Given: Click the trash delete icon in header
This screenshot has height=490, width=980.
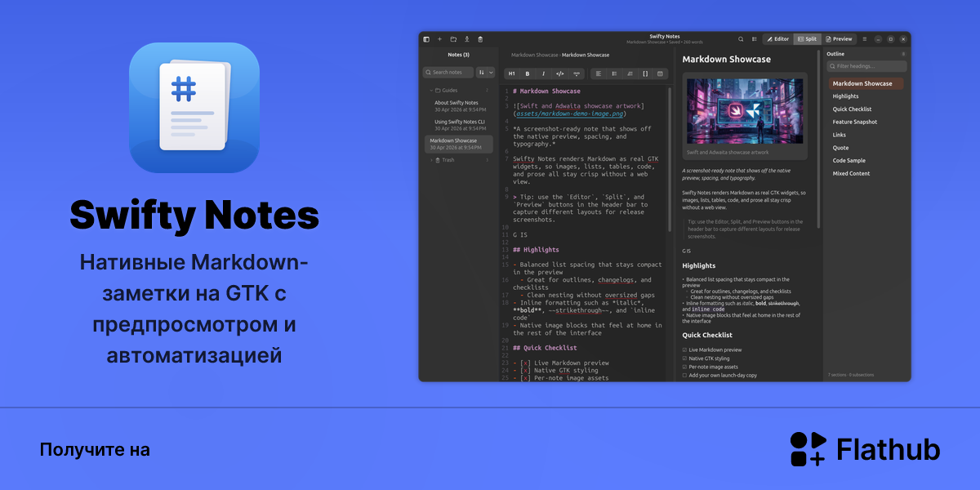Looking at the screenshot, I should tap(480, 39).
